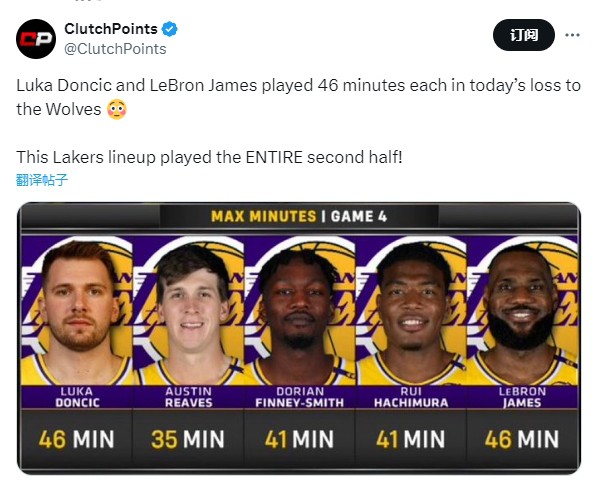Click the LeBron James name label
Image resolution: width=592 pixels, height=484 pixels.
click(522, 397)
